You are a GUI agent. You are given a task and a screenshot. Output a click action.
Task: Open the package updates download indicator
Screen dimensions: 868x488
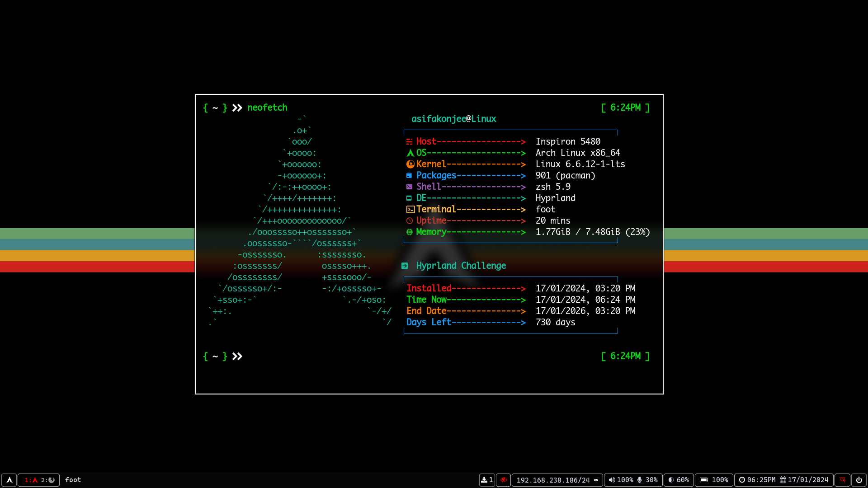click(487, 480)
